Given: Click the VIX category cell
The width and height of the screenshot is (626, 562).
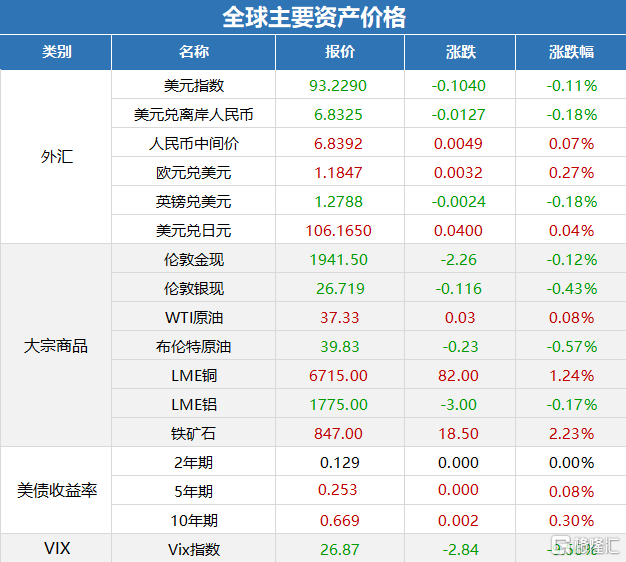Looking at the screenshot, I should [57, 548].
